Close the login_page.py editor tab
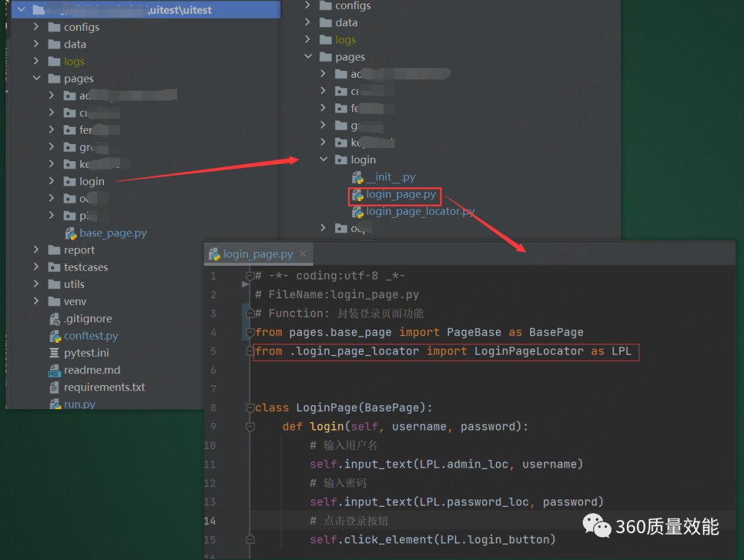 tap(302, 254)
